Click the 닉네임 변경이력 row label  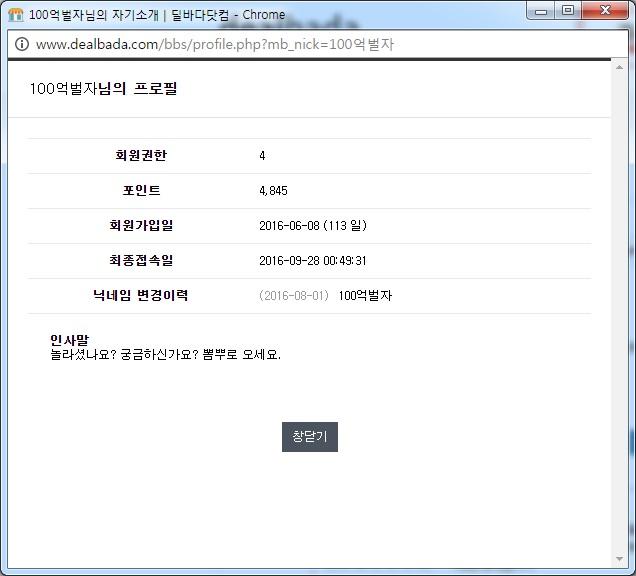pyautogui.click(x=141, y=296)
